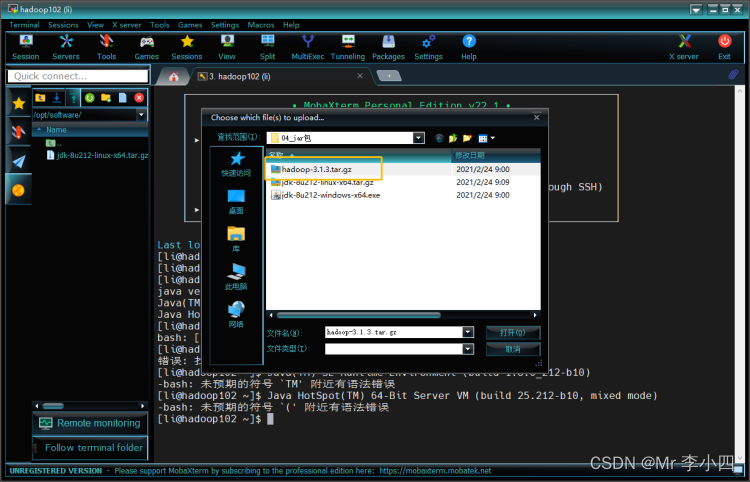Click the red Exit power icon
The width and height of the screenshot is (750, 482).
point(725,47)
